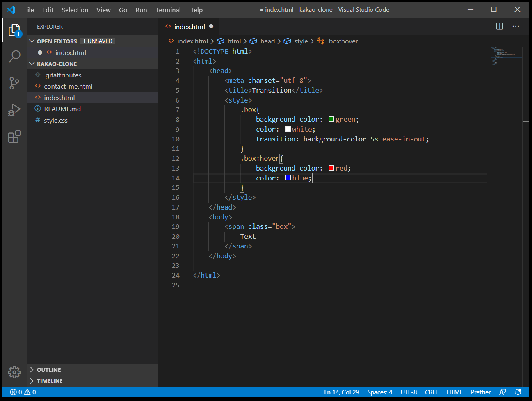
Task: Open the Source Control view
Action: (x=14, y=83)
